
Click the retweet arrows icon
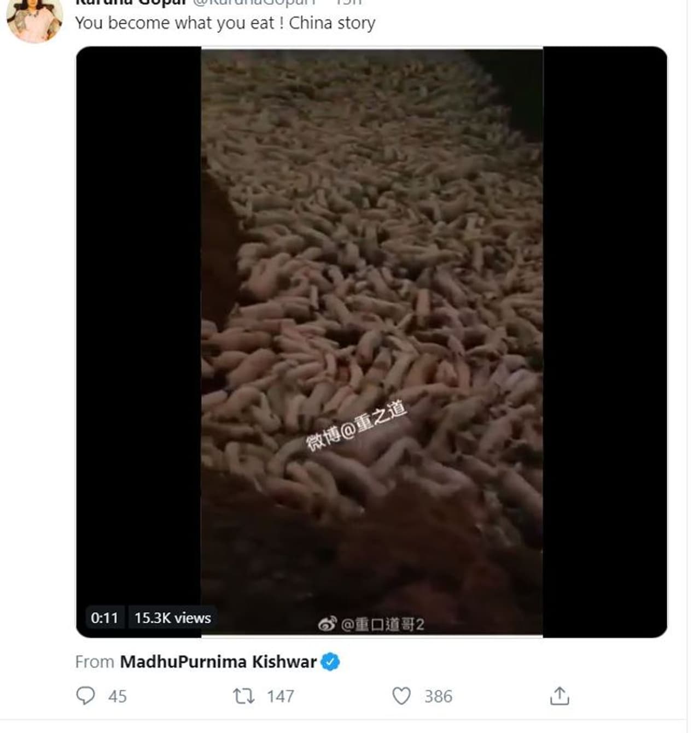coord(243,696)
